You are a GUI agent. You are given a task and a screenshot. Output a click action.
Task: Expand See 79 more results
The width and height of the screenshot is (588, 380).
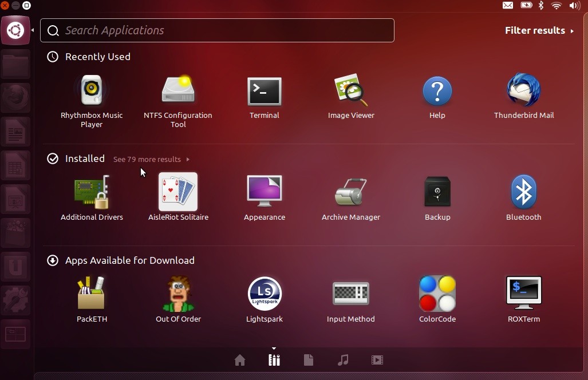(151, 160)
